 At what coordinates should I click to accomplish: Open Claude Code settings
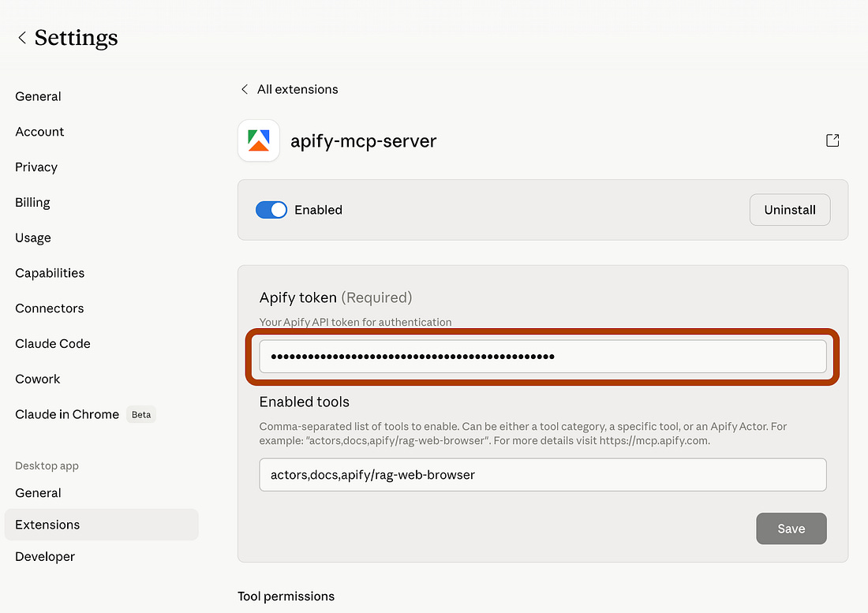click(52, 344)
